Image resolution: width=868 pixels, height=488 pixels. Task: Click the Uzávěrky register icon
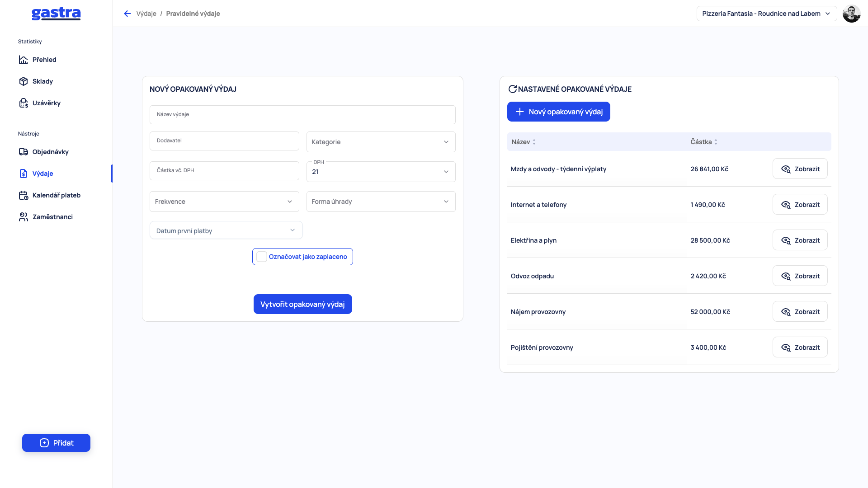(x=24, y=103)
